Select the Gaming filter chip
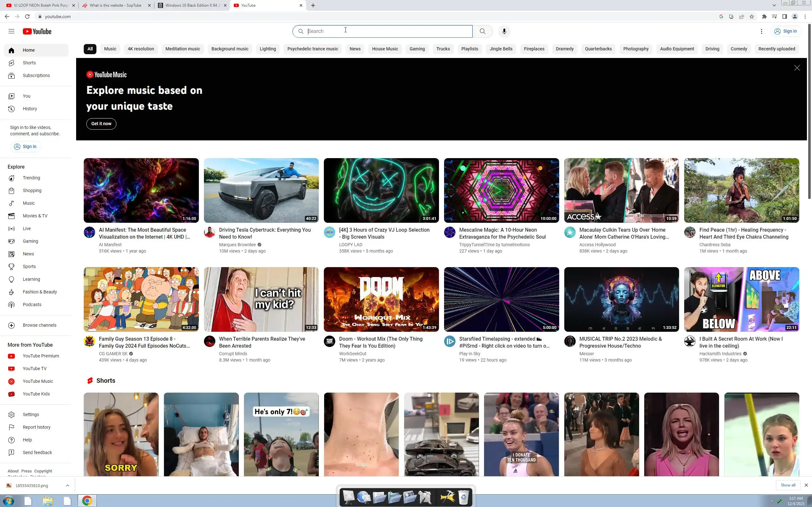Image resolution: width=812 pixels, height=507 pixels. click(x=417, y=49)
